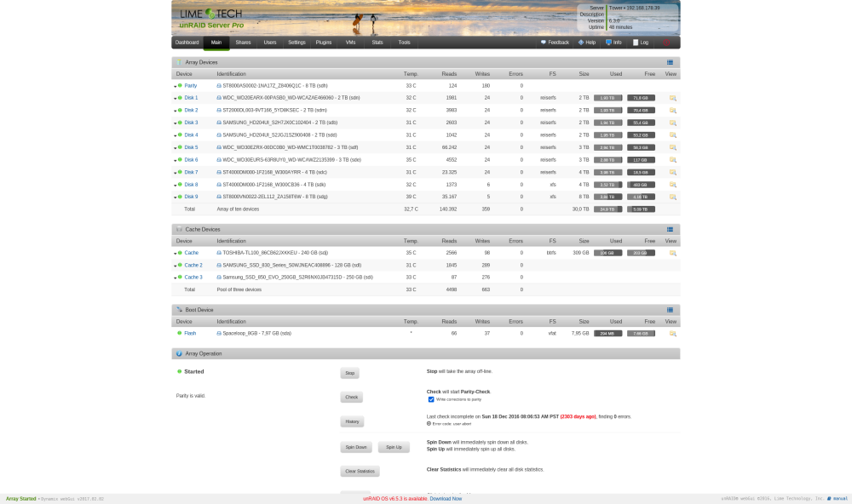852x504 pixels.
Task: Click Disk 1 used space bar 1.93 TB
Action: pos(607,98)
